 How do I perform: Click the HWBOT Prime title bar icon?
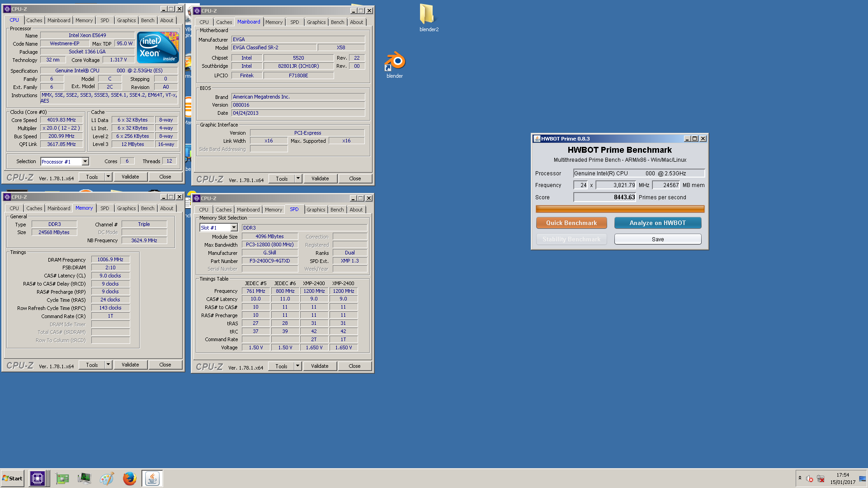tap(537, 139)
